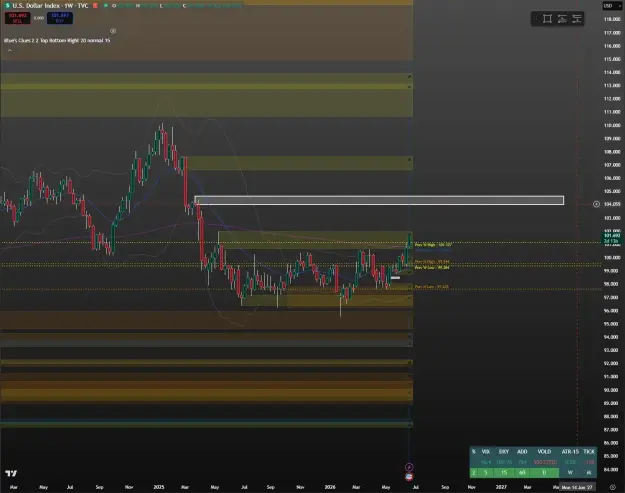Select the small white bar near the May candles
This screenshot has width=625, height=493.
(x=395, y=277)
